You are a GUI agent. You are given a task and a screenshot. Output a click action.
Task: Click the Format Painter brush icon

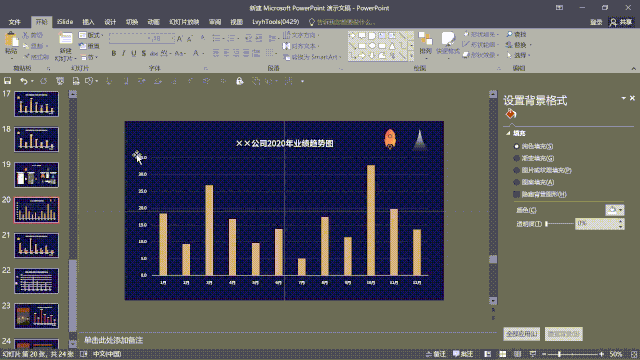coord(27,56)
